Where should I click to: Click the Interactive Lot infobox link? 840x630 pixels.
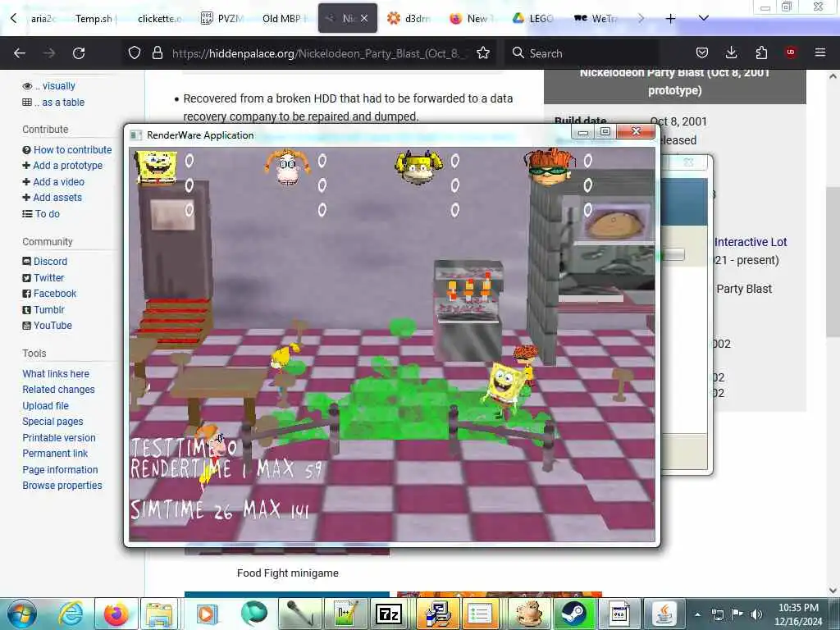751,242
